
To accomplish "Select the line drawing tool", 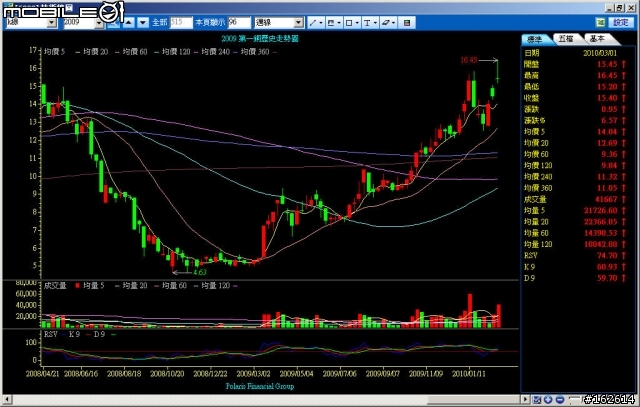I will [x=313, y=23].
